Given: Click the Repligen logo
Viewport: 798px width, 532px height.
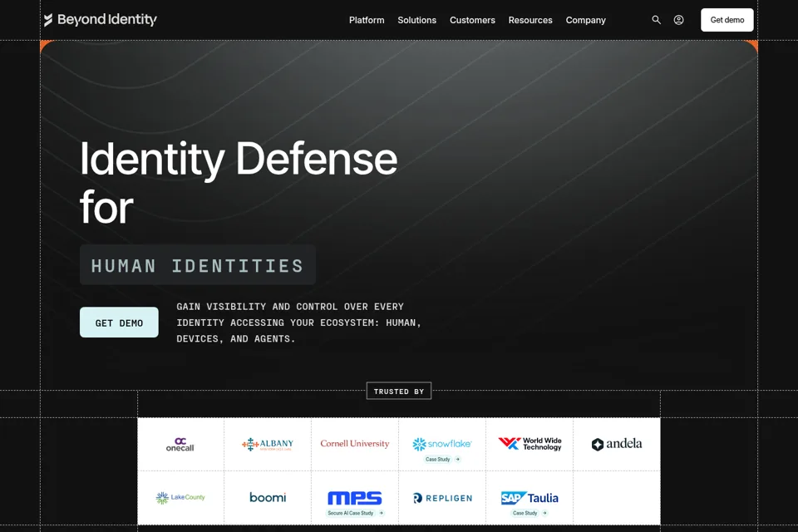Looking at the screenshot, I should [442, 498].
